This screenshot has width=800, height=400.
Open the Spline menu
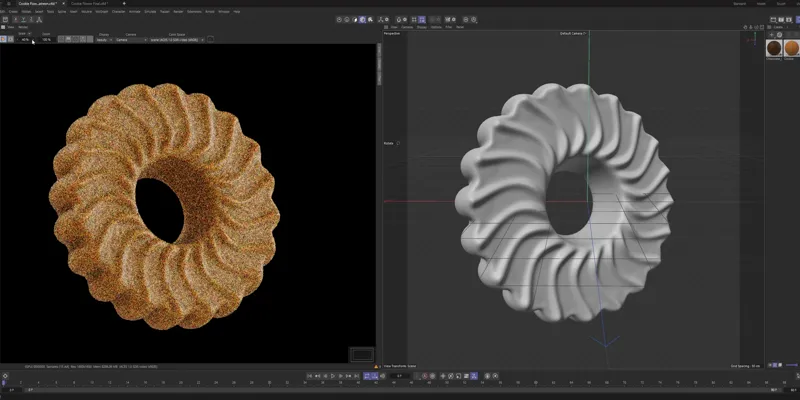tap(62, 11)
